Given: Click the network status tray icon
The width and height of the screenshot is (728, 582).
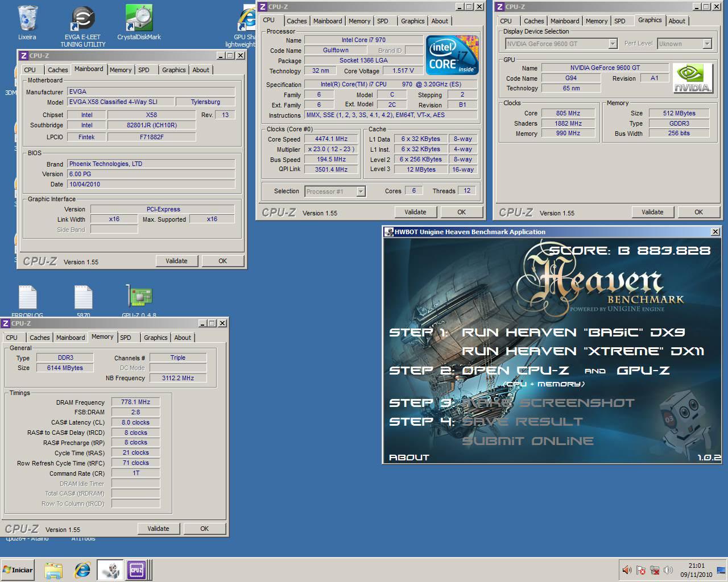Looking at the screenshot, I should pyautogui.click(x=655, y=570).
